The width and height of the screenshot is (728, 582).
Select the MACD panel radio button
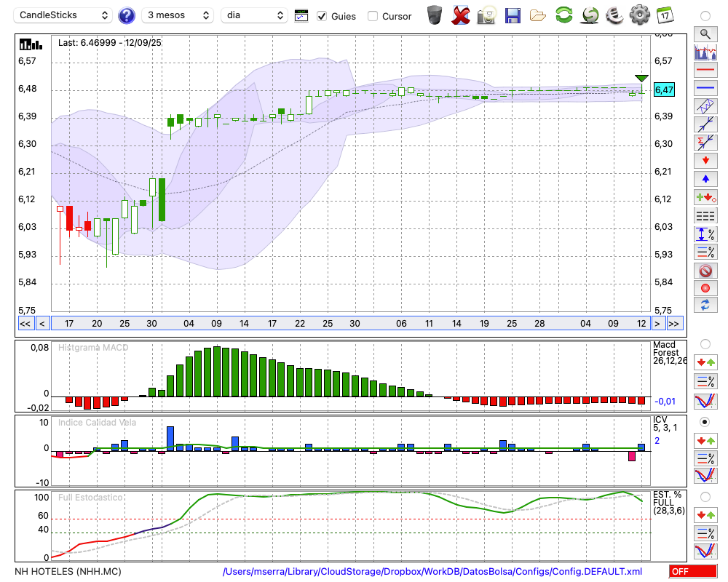pyautogui.click(x=705, y=344)
